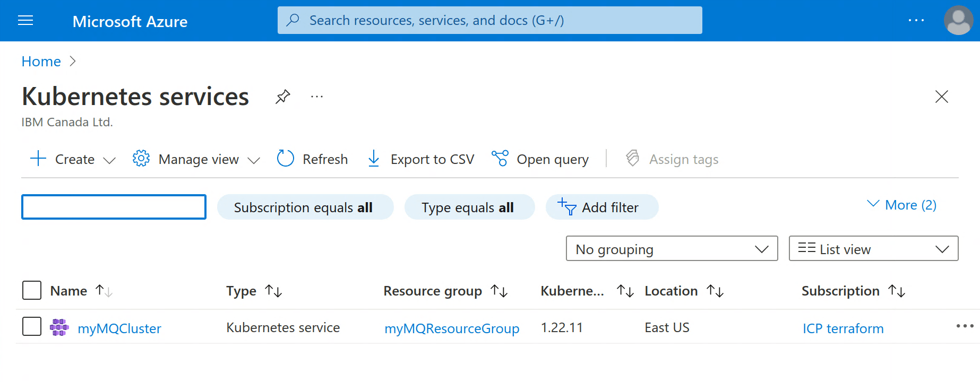Image resolution: width=980 pixels, height=382 pixels.
Task: Click the Assign tags label
Action: pyautogui.click(x=684, y=159)
